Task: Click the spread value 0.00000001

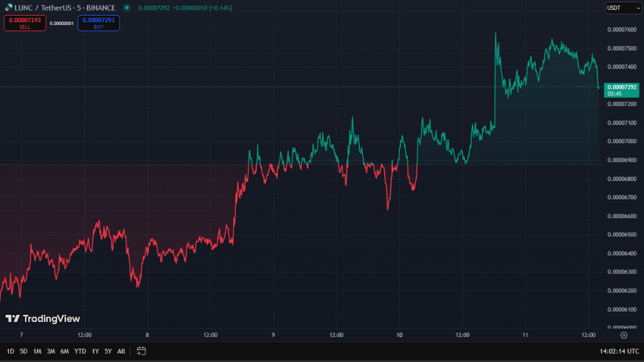Action: pos(62,23)
